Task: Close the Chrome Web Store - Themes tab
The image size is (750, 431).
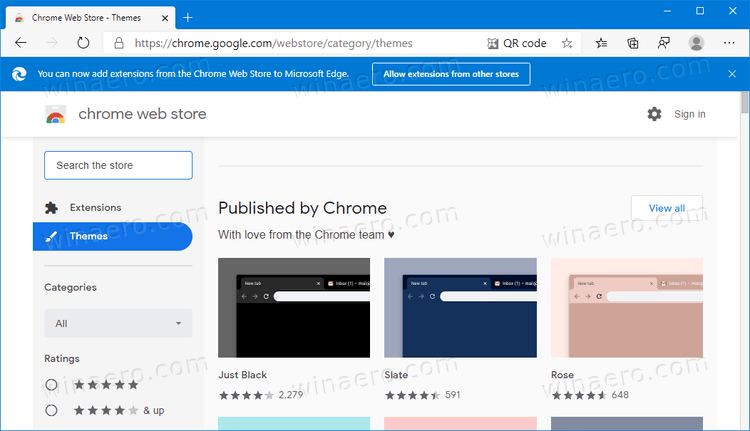Action: pyautogui.click(x=165, y=18)
